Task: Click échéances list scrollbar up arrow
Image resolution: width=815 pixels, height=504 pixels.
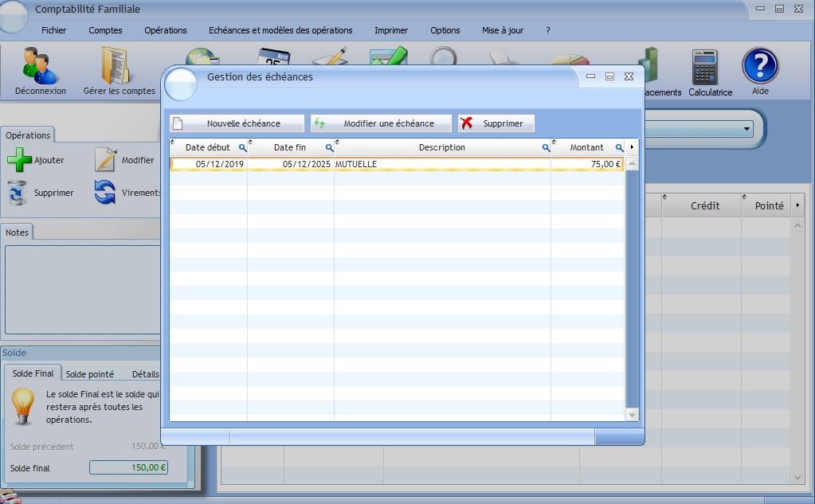Action: 632,164
